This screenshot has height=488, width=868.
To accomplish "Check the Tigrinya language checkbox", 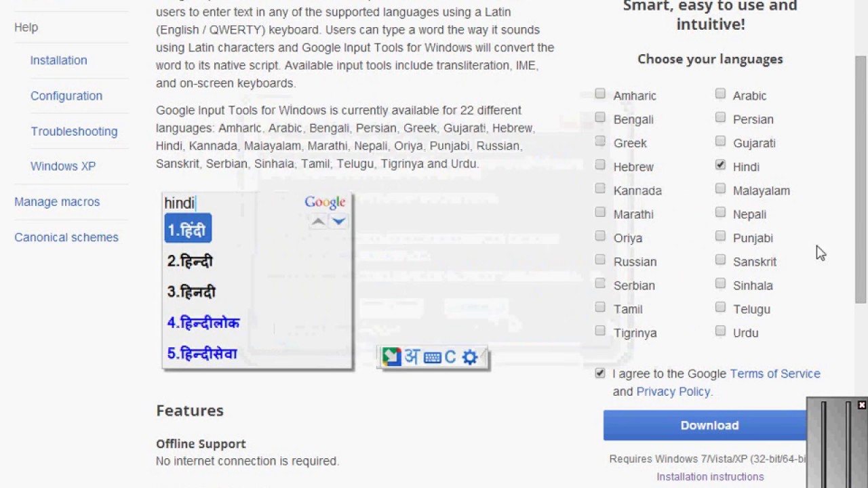I will (600, 331).
